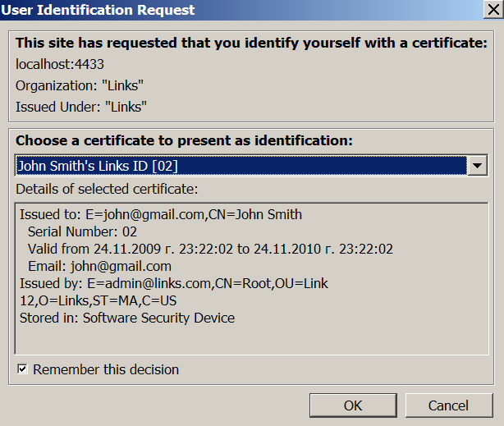
Task: Click the "Issued by" admin@links.com line
Action: tap(174, 283)
